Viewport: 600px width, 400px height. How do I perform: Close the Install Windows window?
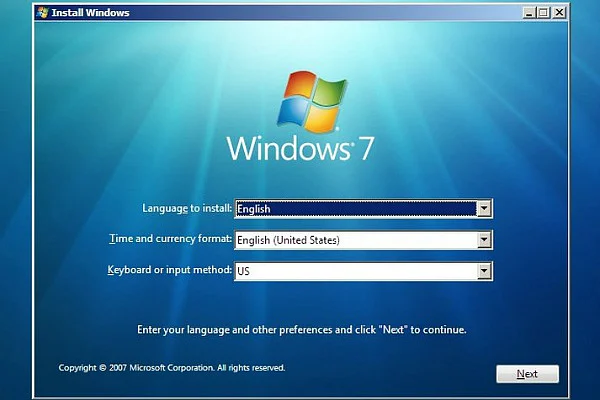[x=559, y=13]
